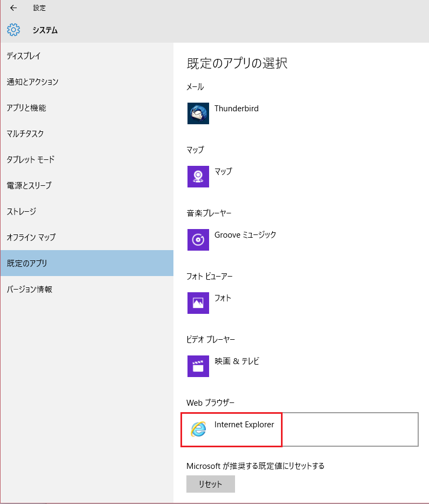Click the ビデオ プレーヤー category label
The image size is (429, 504).
pyautogui.click(x=211, y=339)
